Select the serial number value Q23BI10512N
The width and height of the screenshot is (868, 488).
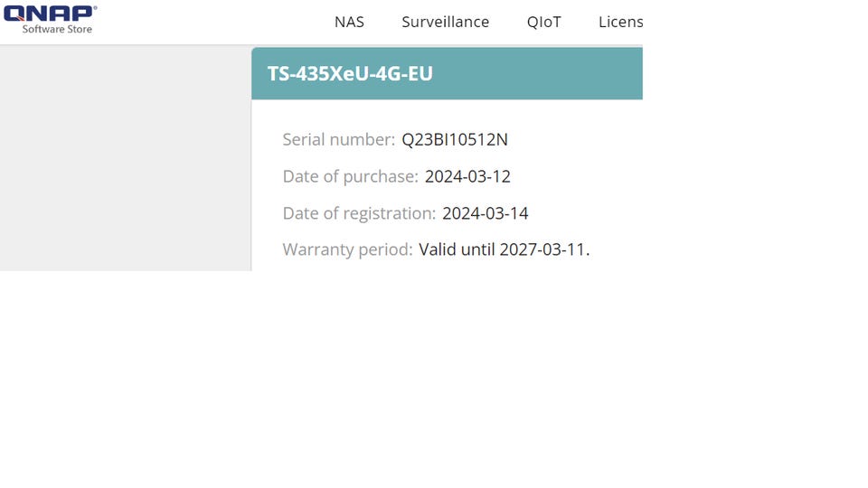click(455, 139)
